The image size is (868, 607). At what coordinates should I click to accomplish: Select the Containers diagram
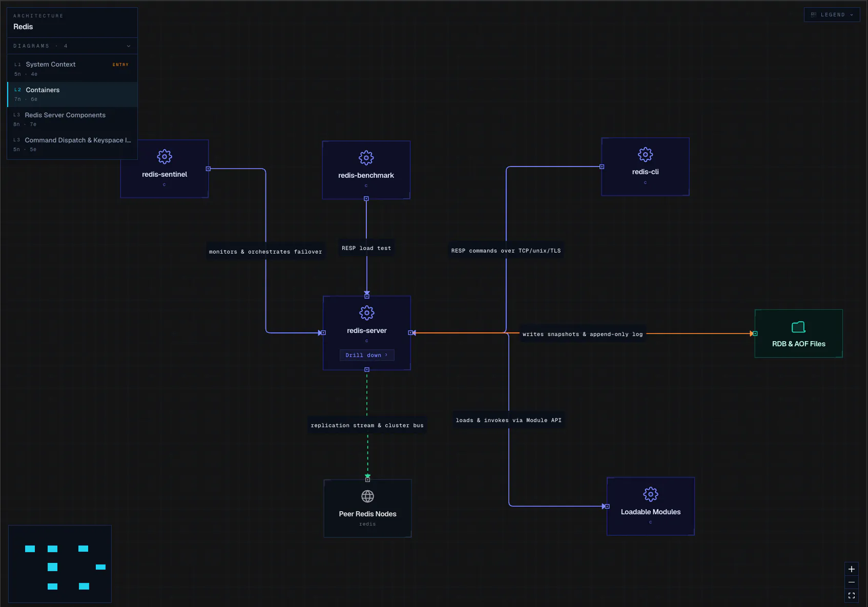coord(72,94)
